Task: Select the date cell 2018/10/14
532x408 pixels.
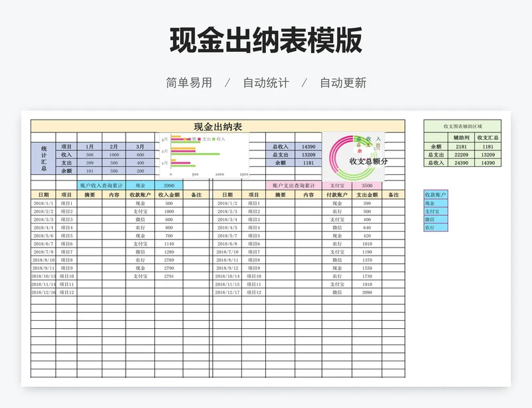Action: click(227, 276)
